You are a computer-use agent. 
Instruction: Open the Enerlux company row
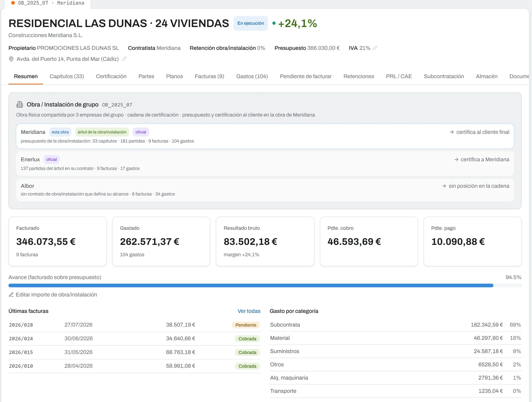(265, 164)
